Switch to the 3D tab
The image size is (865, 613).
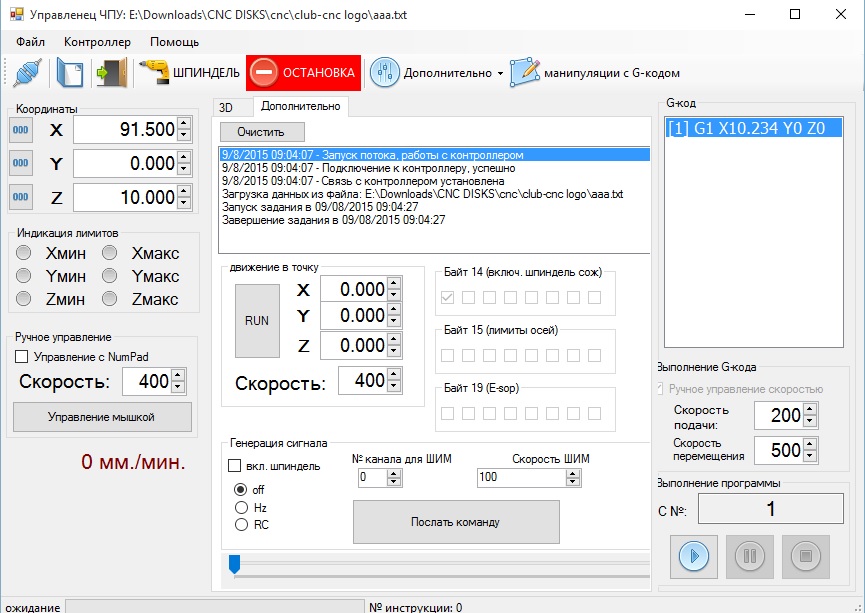coord(233,107)
